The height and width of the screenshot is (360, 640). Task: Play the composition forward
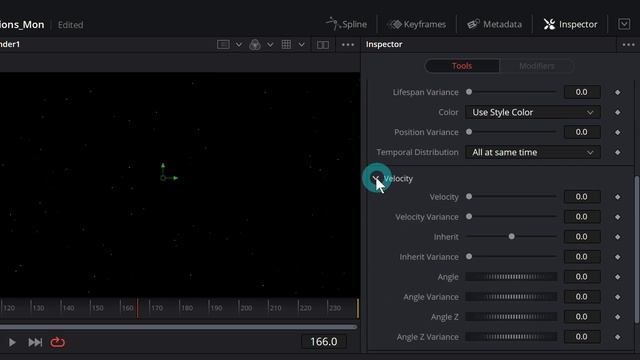pos(12,342)
